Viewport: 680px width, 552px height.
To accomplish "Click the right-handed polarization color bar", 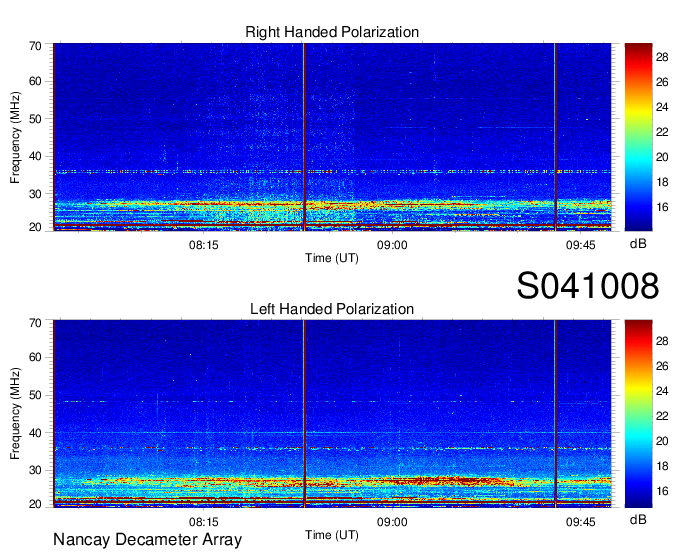I will [638, 137].
